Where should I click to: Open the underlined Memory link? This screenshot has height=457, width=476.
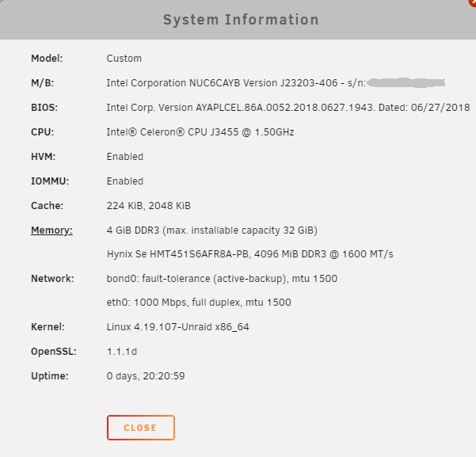pyautogui.click(x=51, y=230)
